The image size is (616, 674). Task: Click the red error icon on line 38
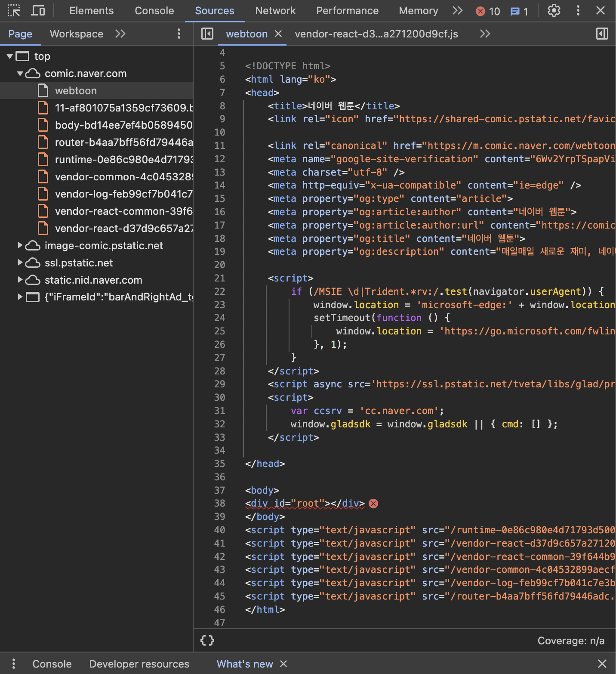click(373, 504)
